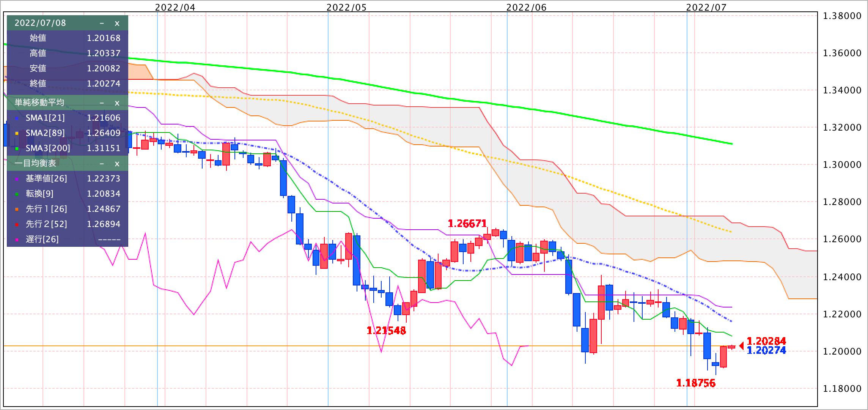
Task: Select the 始値 value 1.20168
Action: click(104, 38)
